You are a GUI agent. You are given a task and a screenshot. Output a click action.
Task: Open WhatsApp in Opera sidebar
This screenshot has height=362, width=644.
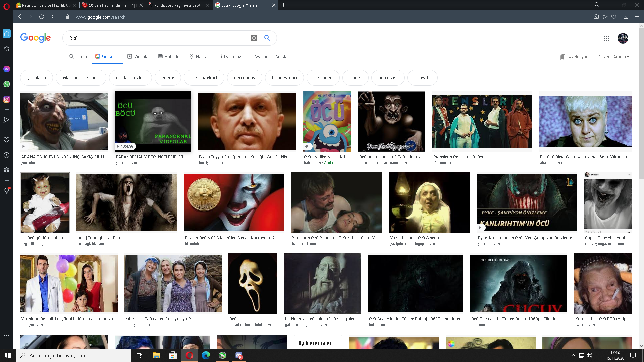(x=6, y=84)
